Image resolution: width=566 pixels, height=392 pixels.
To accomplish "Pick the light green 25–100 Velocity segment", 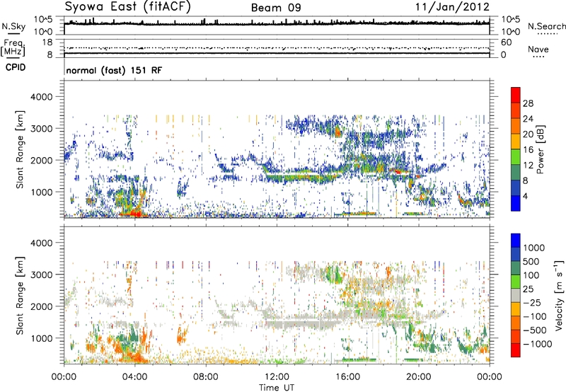I will tap(516, 282).
